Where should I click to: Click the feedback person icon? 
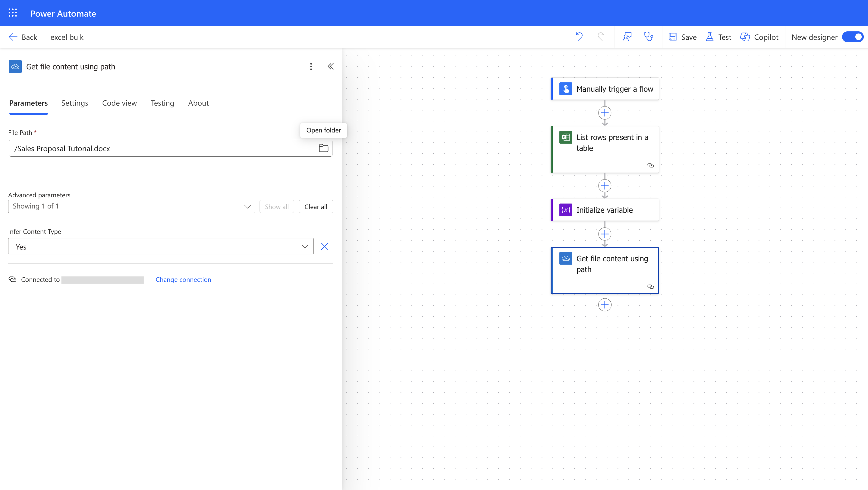(627, 37)
